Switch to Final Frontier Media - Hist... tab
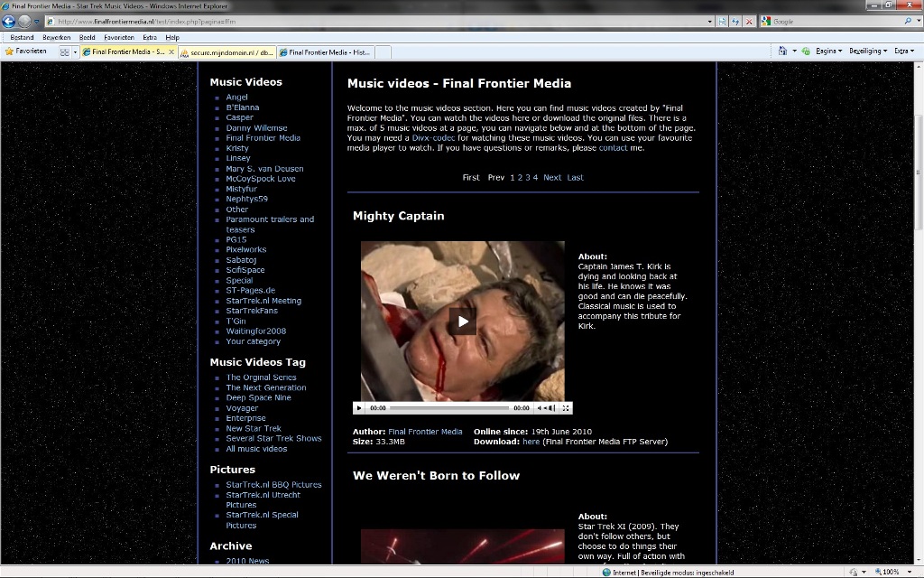924x578 pixels. (x=325, y=51)
